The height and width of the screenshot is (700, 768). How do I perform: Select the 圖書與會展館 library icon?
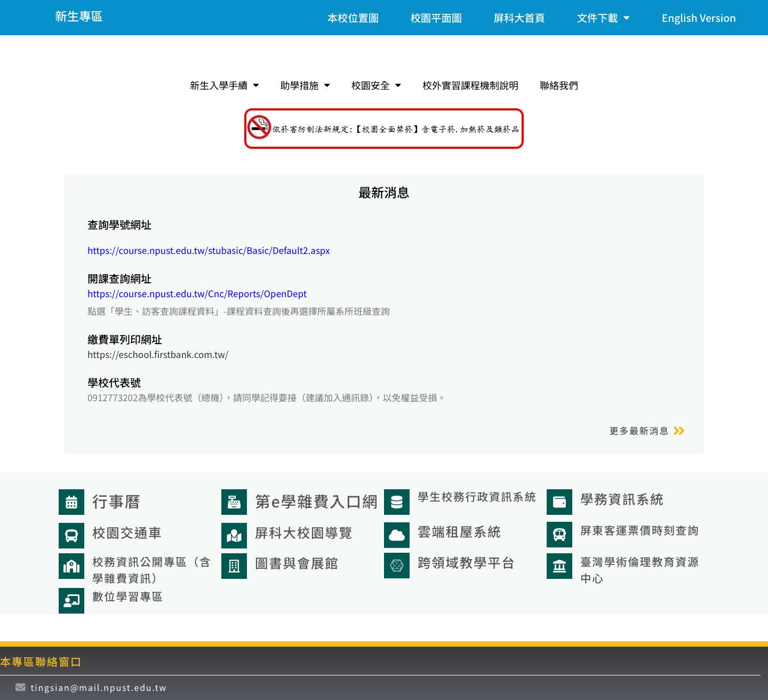tap(234, 566)
